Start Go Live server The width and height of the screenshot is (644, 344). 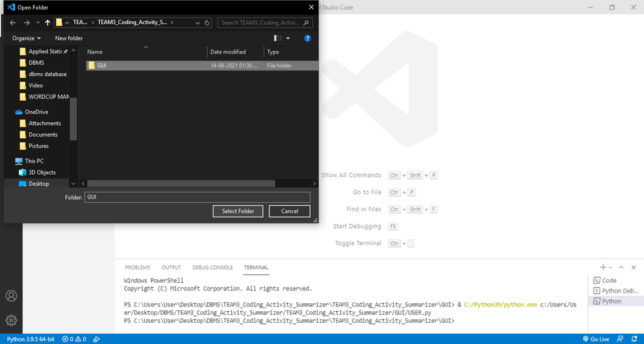pos(596,339)
